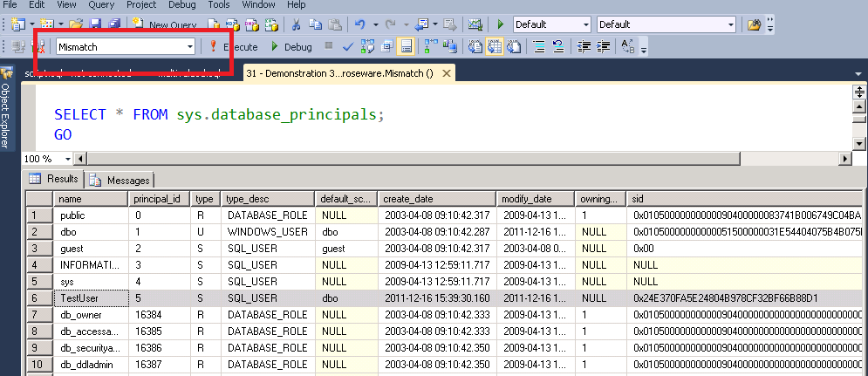The width and height of the screenshot is (868, 376).
Task: Click the principal_id column header
Action: [155, 198]
